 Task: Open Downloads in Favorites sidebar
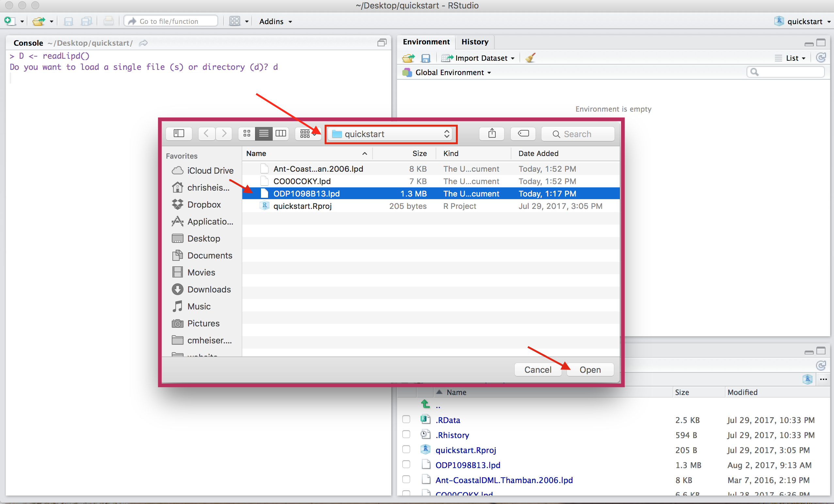[201, 289]
